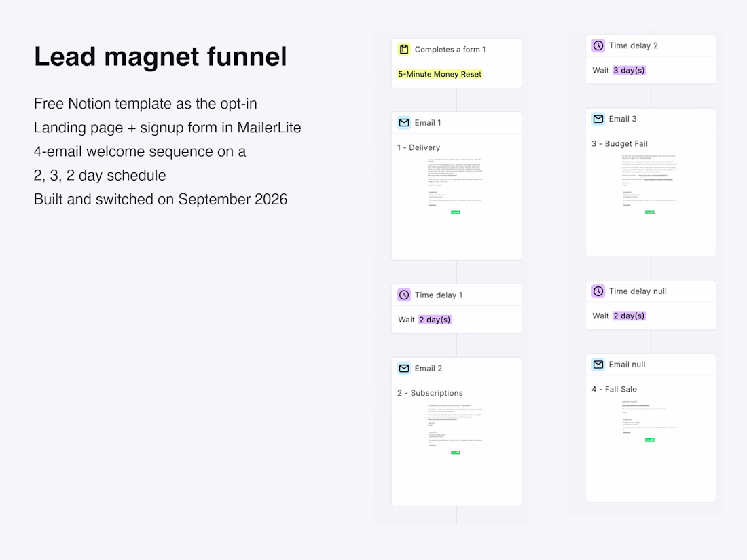Click 'Landing page + signup form in MailerLite' line
Viewport: 747px width, 560px height.
point(167,128)
